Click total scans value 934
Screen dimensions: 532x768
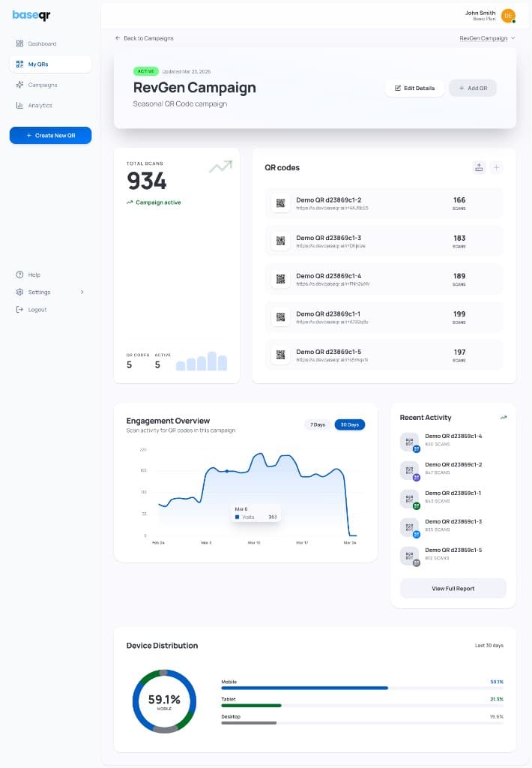tap(147, 181)
